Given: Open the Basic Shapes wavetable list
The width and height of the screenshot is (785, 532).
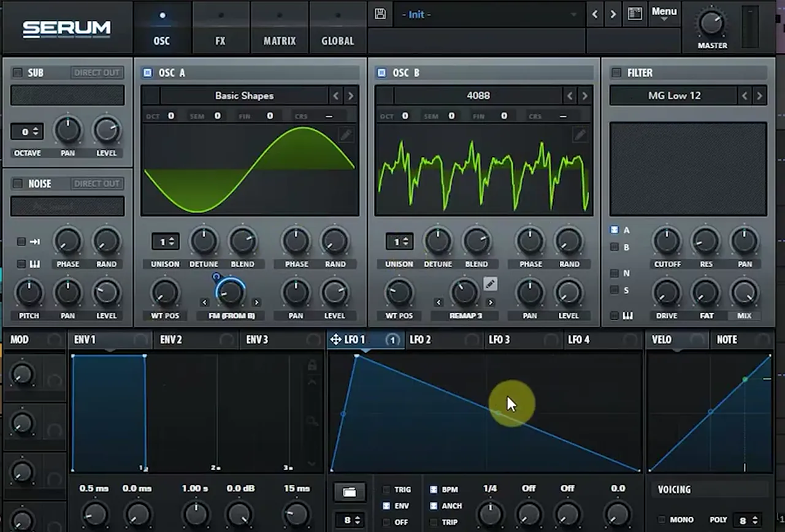Looking at the screenshot, I should [244, 96].
